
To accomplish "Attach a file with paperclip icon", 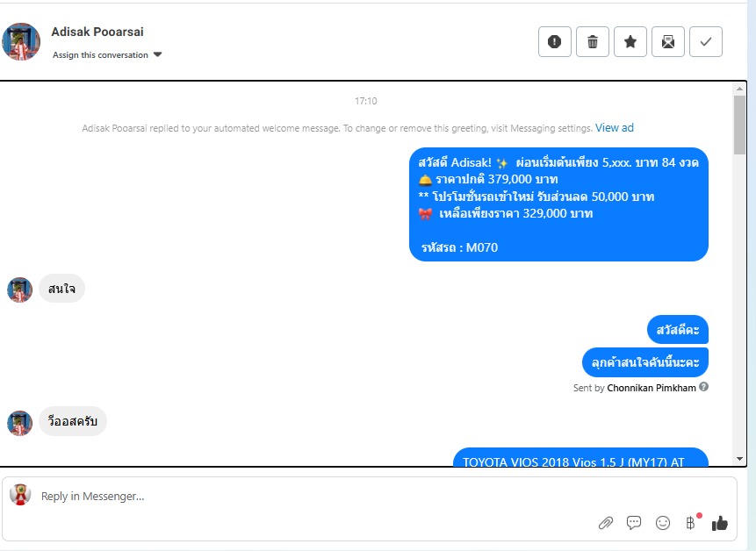I will tap(606, 523).
